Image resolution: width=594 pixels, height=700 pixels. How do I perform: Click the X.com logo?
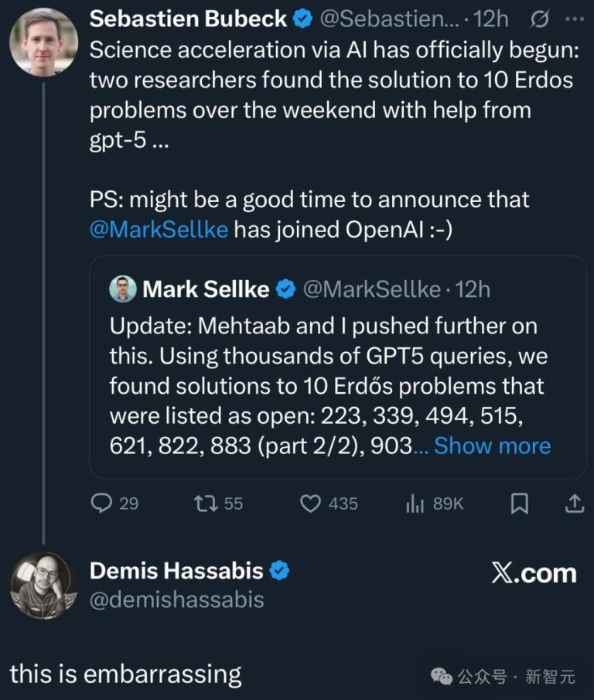pyautogui.click(x=534, y=573)
